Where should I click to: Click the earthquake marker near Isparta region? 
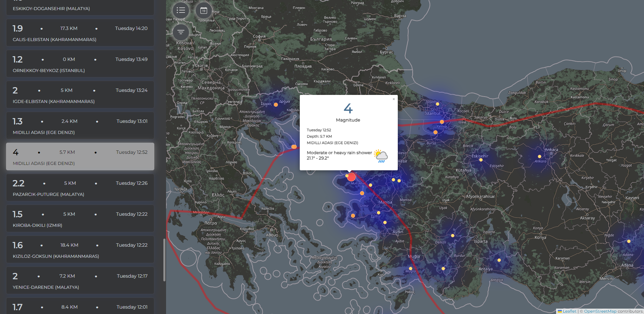(499, 260)
